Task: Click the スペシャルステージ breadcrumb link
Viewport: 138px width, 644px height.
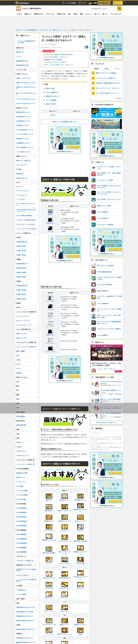Action: (x=45, y=30)
